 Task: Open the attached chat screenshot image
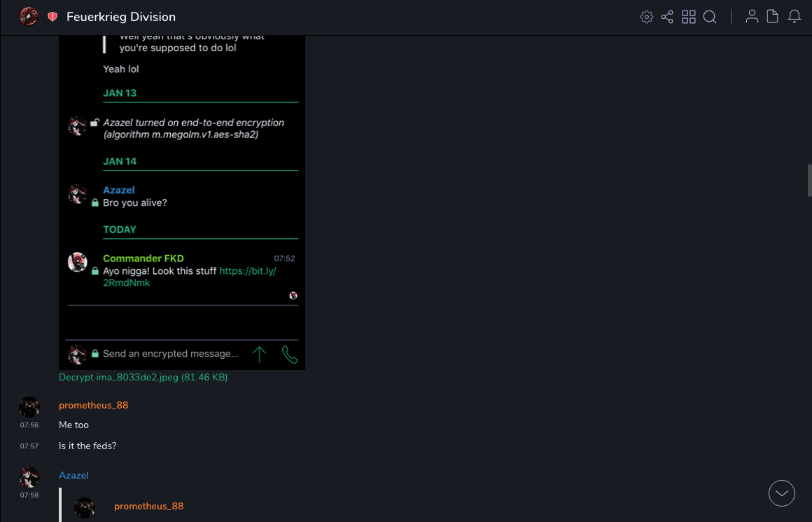point(182,203)
